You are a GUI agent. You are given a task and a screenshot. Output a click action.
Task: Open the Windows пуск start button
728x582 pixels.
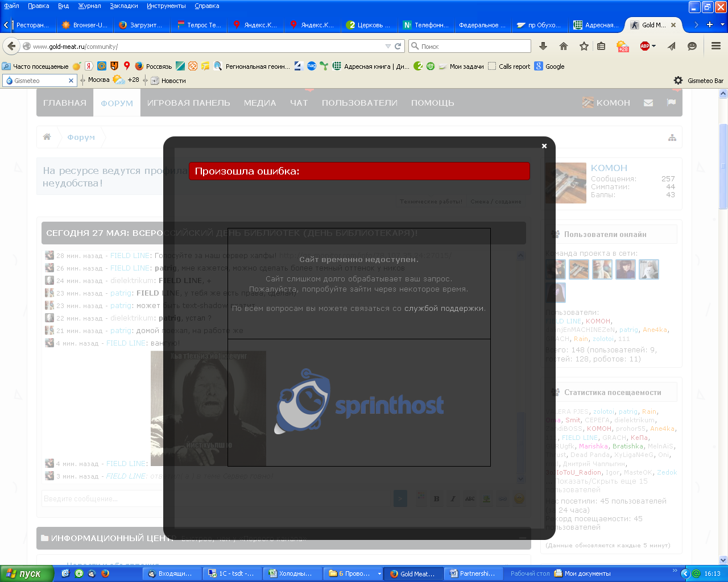point(27,573)
